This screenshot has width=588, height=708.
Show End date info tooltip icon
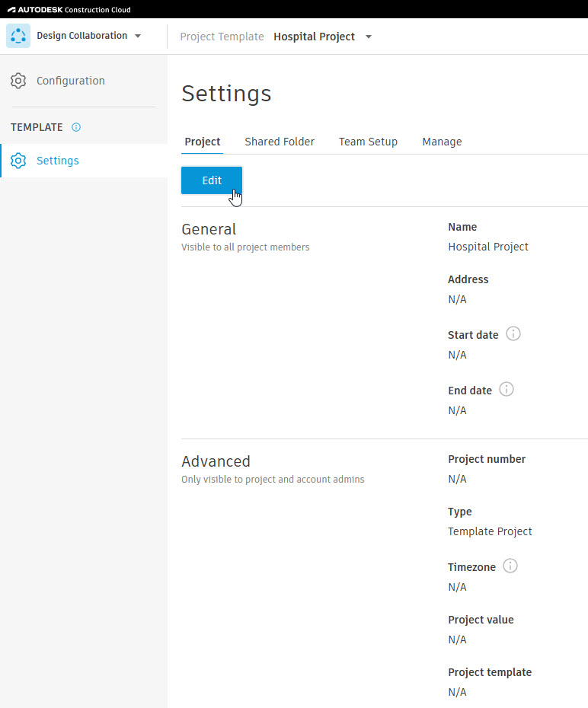pyautogui.click(x=507, y=390)
